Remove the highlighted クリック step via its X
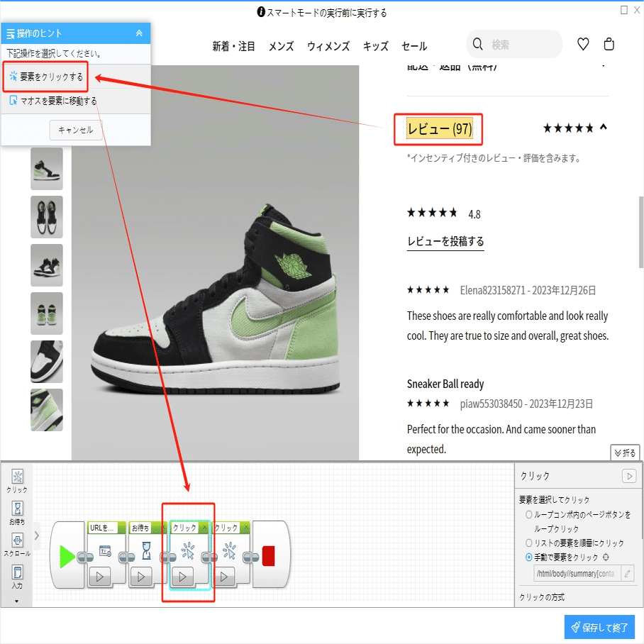 pos(204,527)
